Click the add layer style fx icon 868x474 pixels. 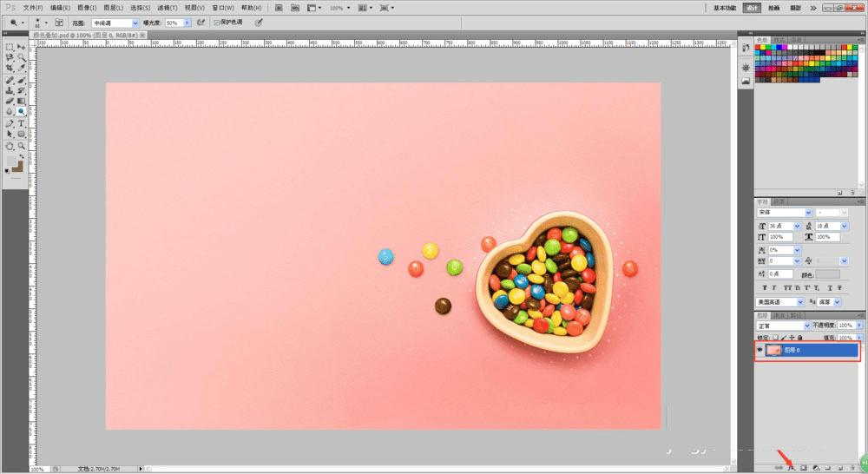(791, 468)
